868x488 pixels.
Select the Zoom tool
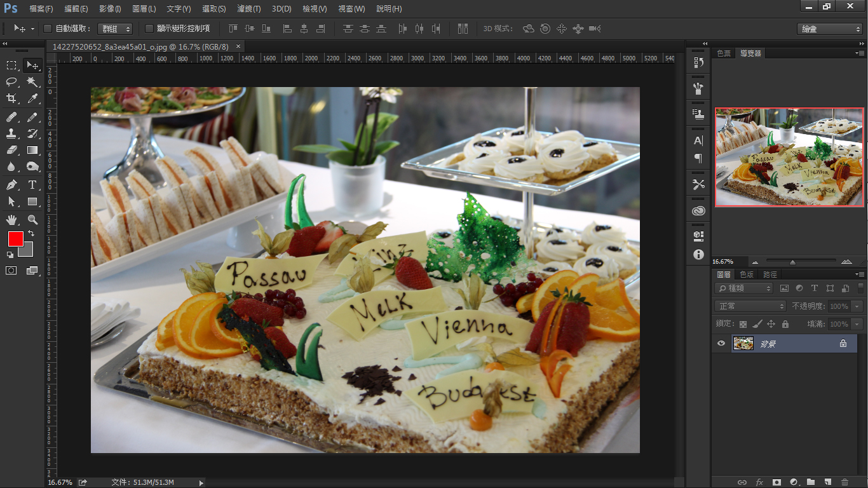[x=32, y=220]
